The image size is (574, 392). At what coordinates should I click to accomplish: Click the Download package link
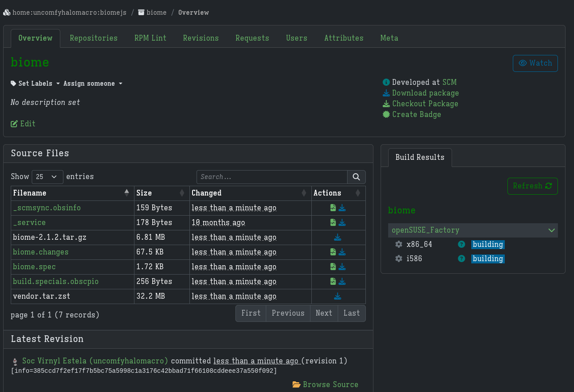pos(421,93)
